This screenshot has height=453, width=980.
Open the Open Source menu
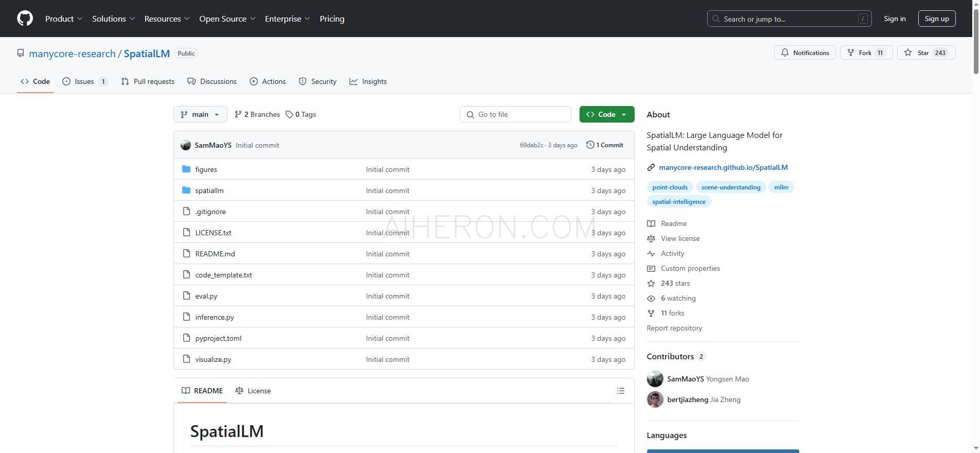[227, 19]
